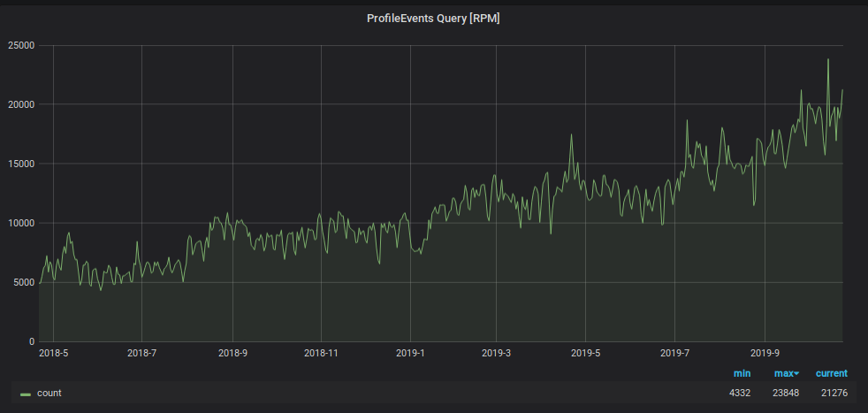The image size is (868, 413).
Task: Click the 20000 y-axis label
Action: point(21,104)
